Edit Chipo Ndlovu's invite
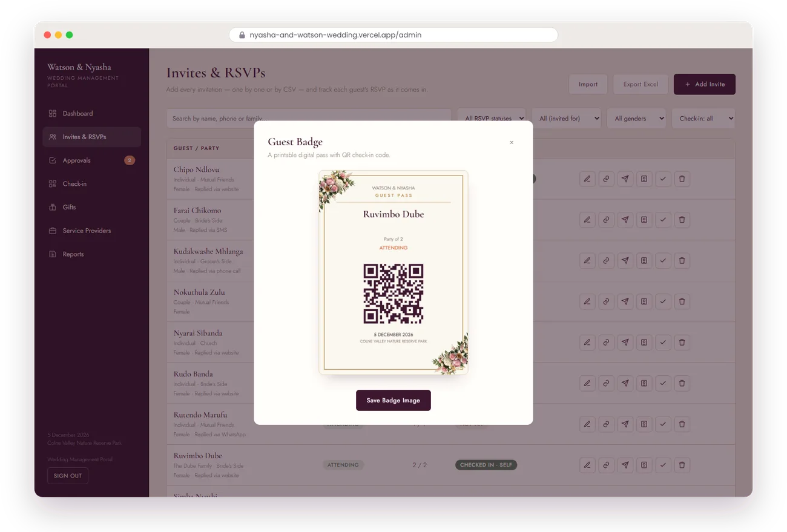The width and height of the screenshot is (787, 532). coord(587,179)
